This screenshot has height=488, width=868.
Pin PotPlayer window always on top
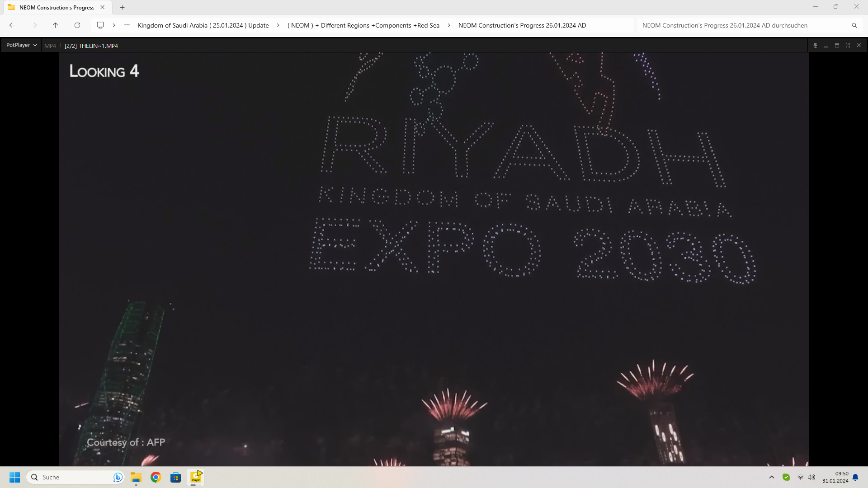pyautogui.click(x=816, y=45)
